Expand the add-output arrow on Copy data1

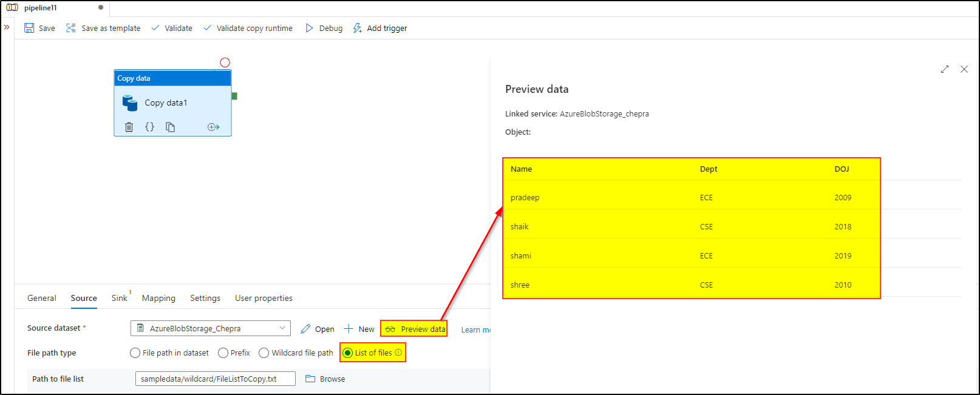[213, 126]
